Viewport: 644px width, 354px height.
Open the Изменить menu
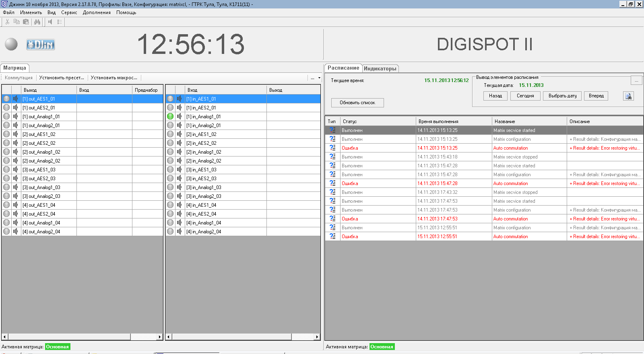[x=31, y=12]
